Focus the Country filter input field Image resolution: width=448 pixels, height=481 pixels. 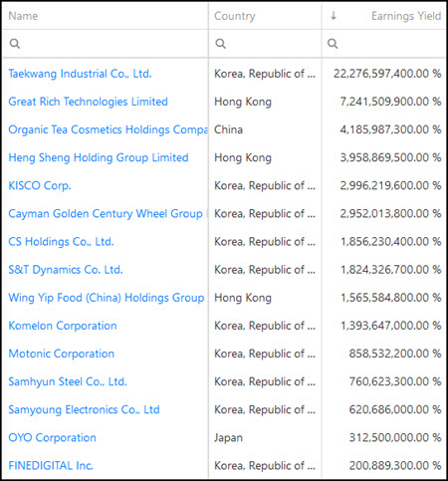pyautogui.click(x=265, y=44)
